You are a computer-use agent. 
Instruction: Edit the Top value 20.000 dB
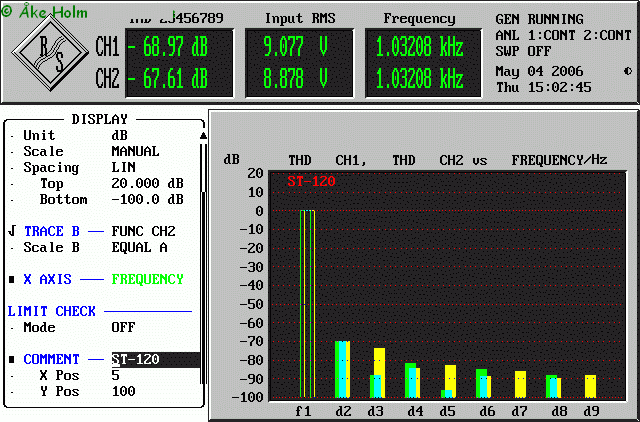pos(147,183)
